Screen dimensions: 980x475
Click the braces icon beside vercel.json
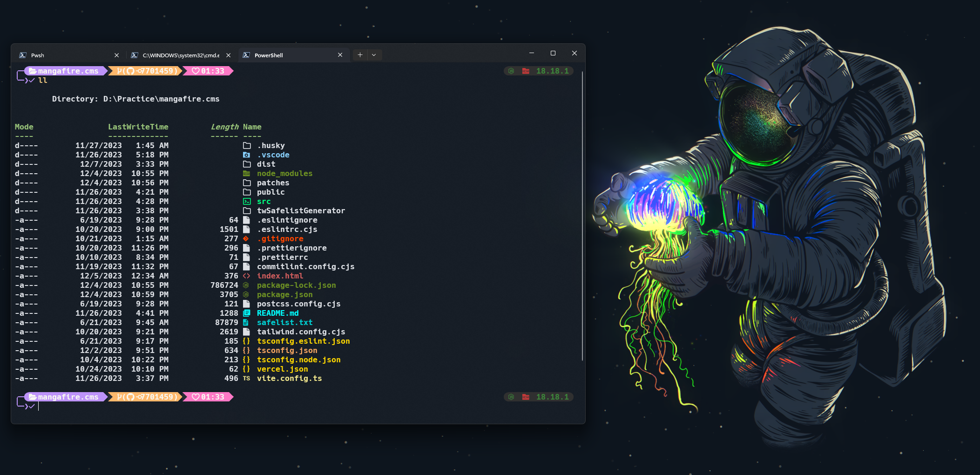click(x=246, y=369)
